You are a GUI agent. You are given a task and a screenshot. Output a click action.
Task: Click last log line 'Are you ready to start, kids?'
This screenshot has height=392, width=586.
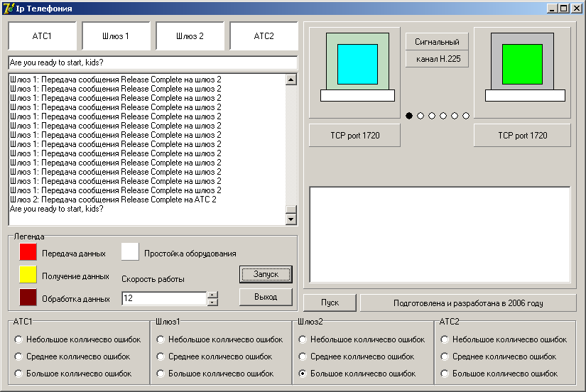56,209
